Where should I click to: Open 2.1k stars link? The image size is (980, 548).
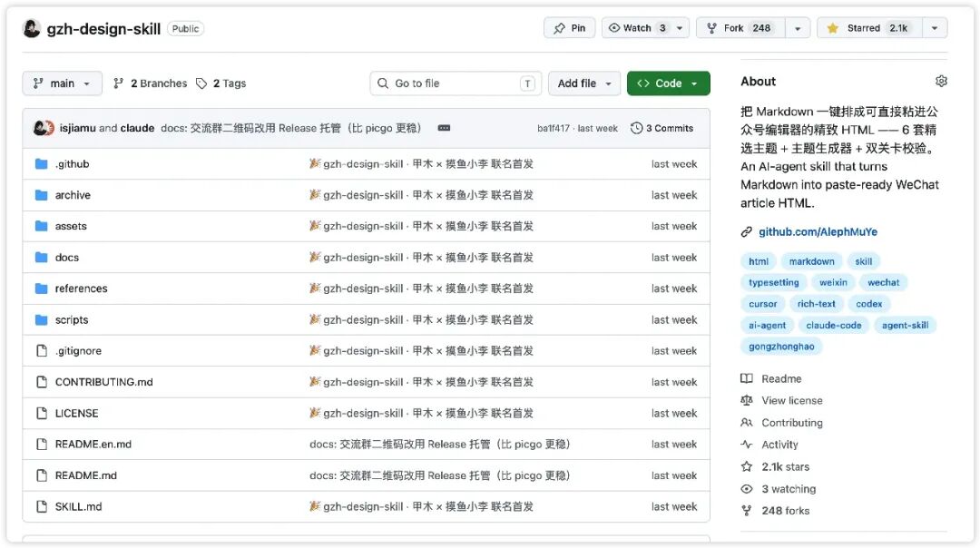tap(775, 466)
